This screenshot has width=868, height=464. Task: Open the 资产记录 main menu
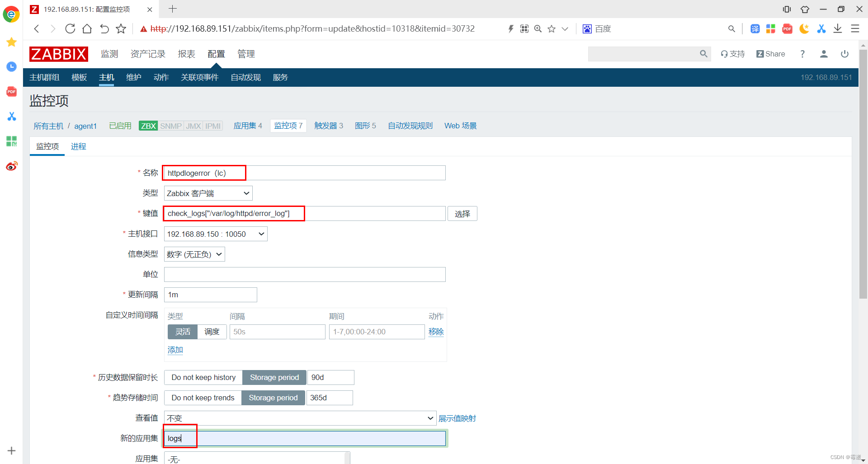[148, 54]
